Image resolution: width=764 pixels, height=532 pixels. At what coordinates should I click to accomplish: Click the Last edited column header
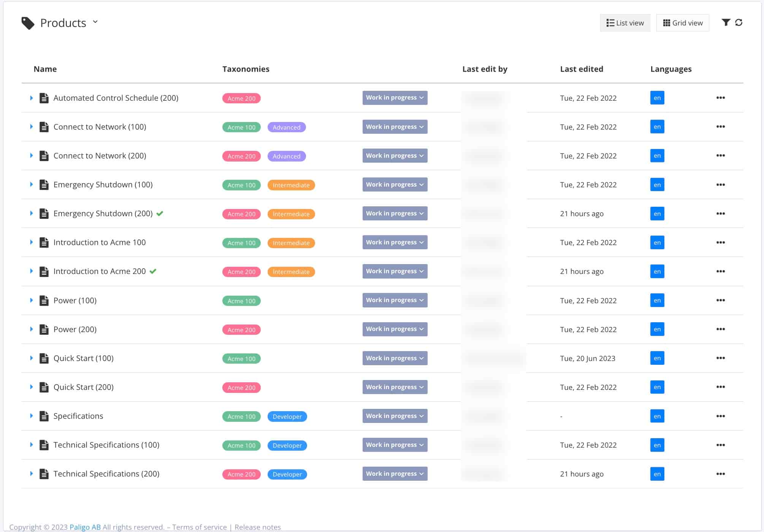[581, 69]
